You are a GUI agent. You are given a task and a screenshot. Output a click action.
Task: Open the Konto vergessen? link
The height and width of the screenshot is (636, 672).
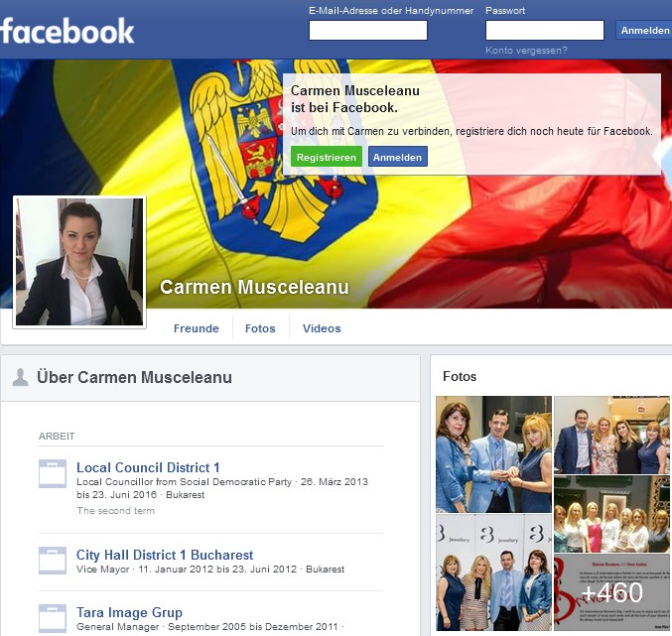(x=526, y=51)
